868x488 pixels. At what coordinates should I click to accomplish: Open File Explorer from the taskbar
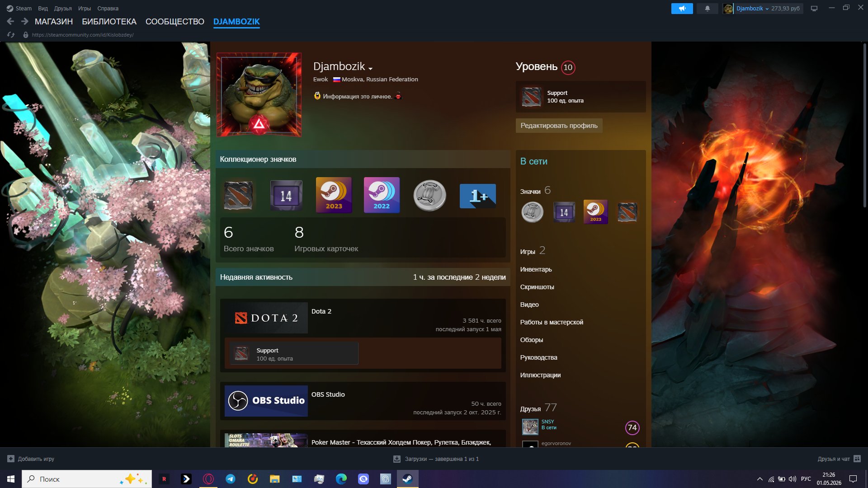[275, 479]
